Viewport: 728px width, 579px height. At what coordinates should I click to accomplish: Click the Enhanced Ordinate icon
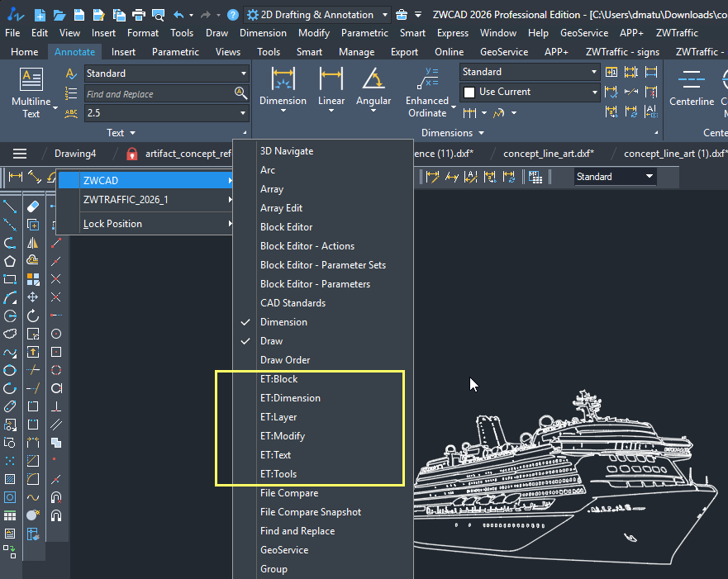427,78
